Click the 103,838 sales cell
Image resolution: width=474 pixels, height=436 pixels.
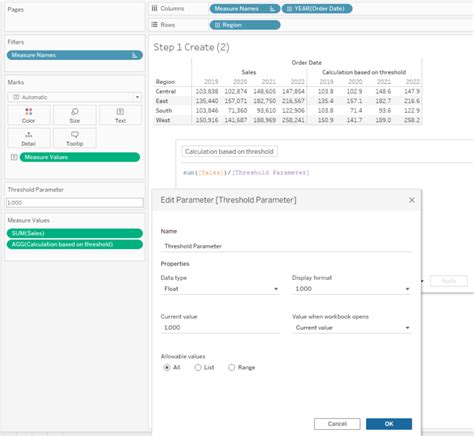(207, 91)
